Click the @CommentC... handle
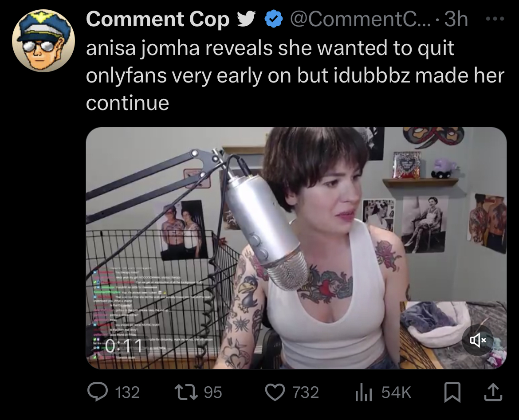The width and height of the screenshot is (519, 420). [361, 19]
